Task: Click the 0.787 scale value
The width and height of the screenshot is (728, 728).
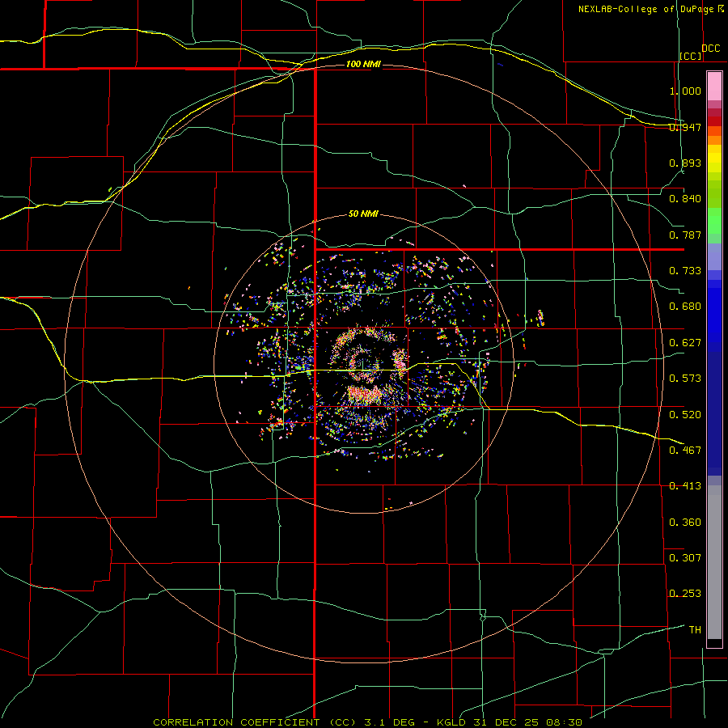Action: (x=685, y=235)
